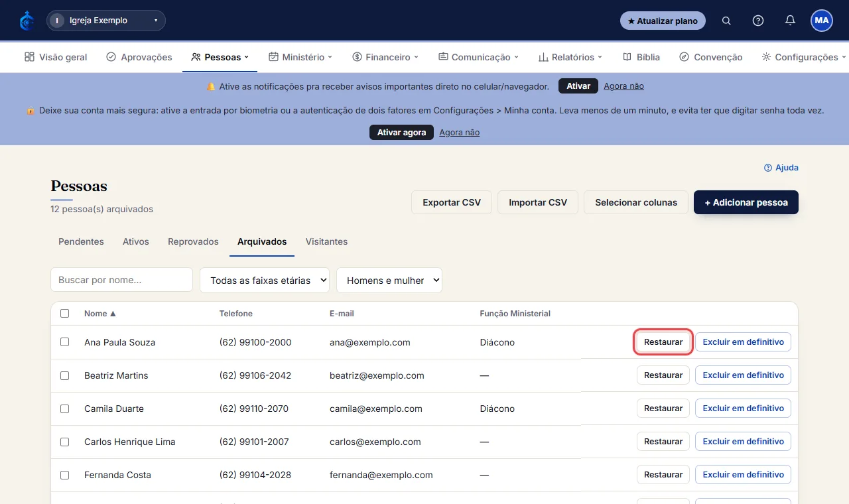Expand the Financeiro menu
The image size is (849, 504).
[385, 57]
